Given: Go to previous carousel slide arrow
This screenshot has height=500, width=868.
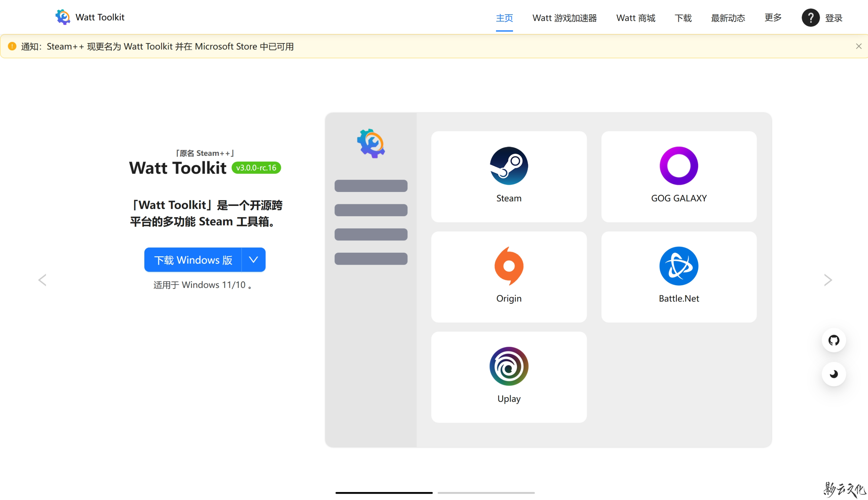Looking at the screenshot, I should [42, 280].
